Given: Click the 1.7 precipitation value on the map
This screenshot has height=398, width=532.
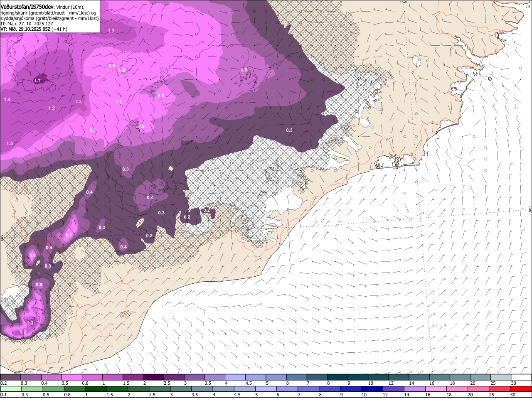Looking at the screenshot, I should [38, 81].
